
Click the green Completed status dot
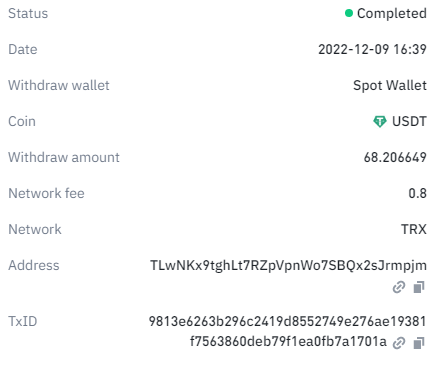349,13
